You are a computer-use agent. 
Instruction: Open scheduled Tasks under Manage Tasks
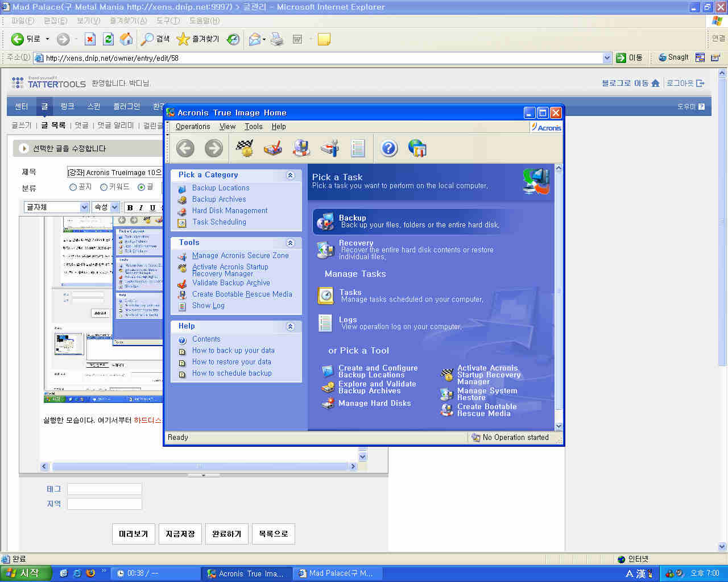(350, 292)
